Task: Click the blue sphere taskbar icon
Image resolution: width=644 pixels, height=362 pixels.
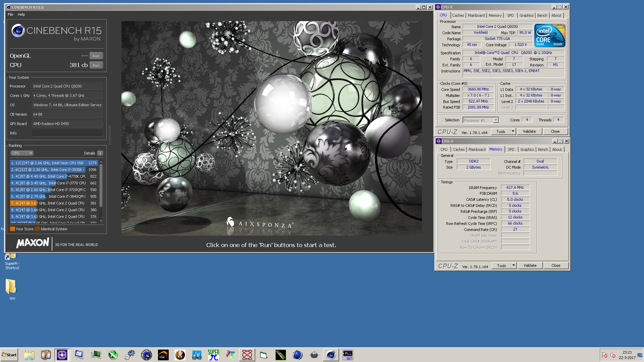Action: pos(298,355)
